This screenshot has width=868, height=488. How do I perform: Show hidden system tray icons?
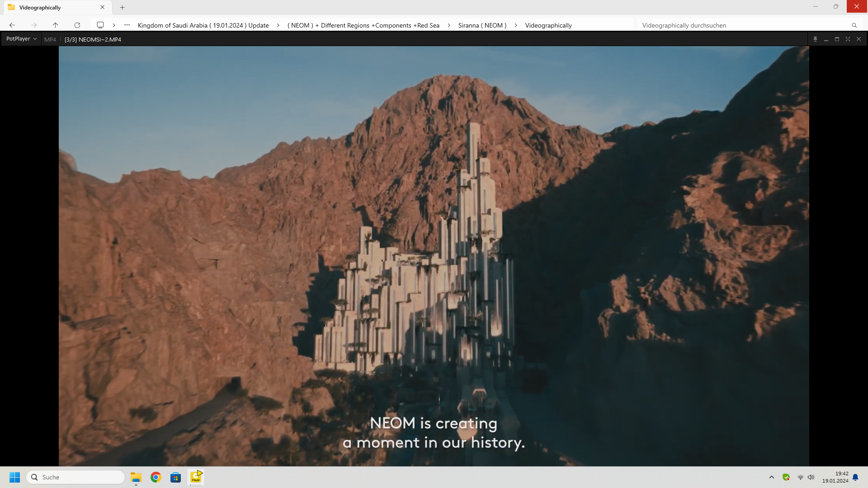click(772, 477)
